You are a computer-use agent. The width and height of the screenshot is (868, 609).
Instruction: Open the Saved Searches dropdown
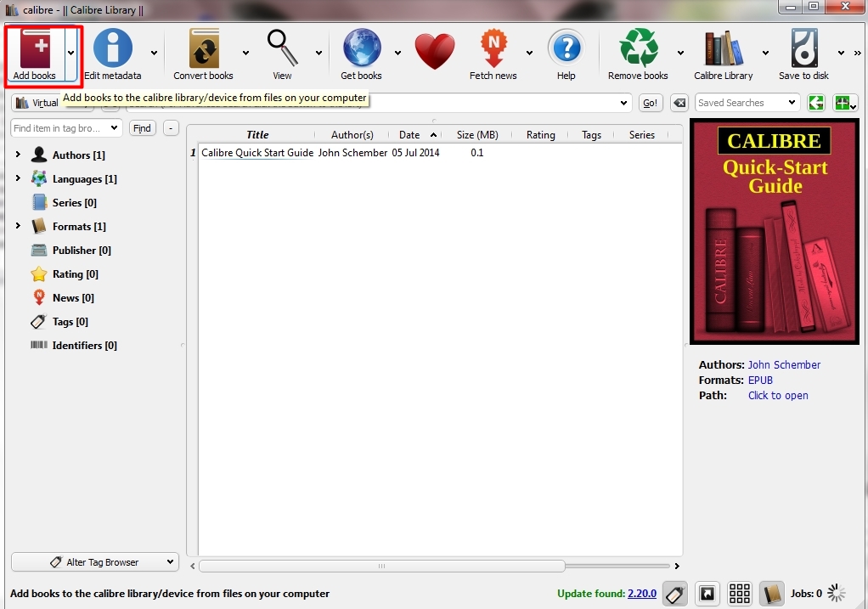point(747,103)
